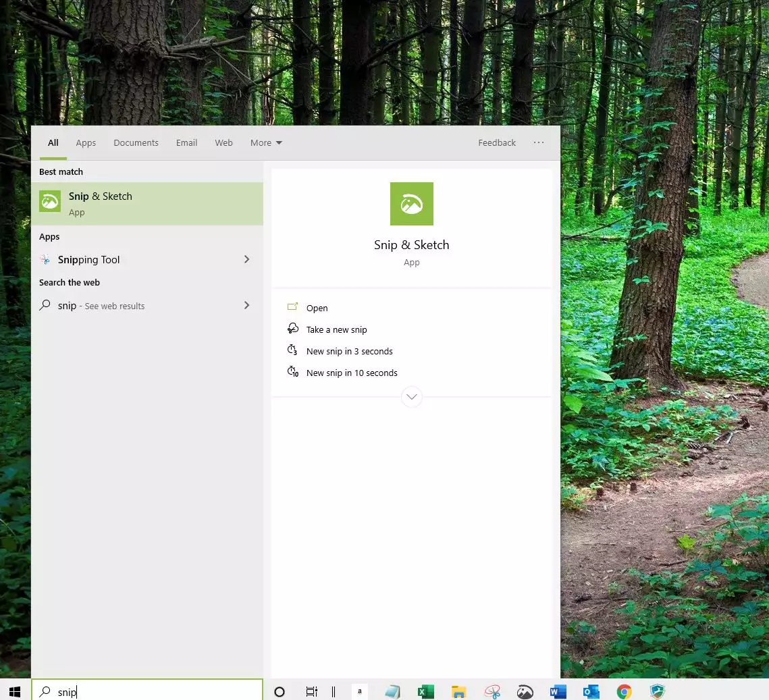
Task: Select the Snipping Tool app result
Action: click(x=147, y=259)
